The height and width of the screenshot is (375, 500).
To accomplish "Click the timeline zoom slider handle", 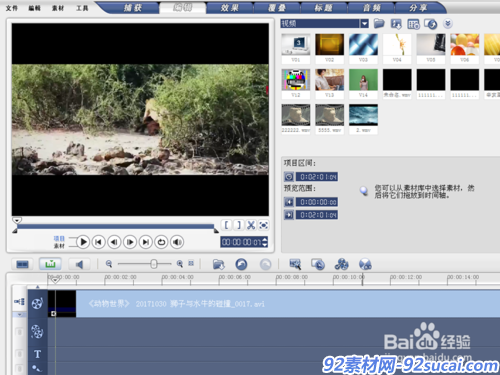I will click(154, 264).
